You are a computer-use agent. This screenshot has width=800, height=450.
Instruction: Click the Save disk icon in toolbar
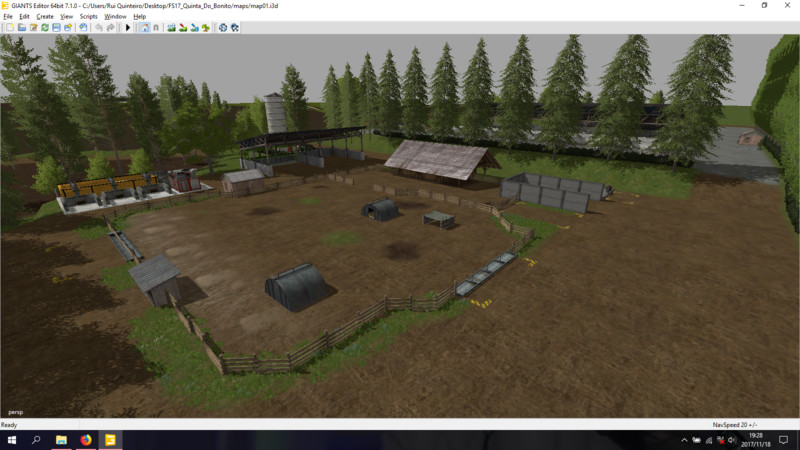coord(56,27)
